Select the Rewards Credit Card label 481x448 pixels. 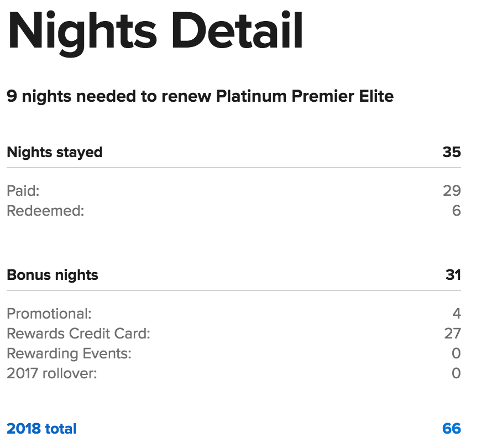pos(79,334)
